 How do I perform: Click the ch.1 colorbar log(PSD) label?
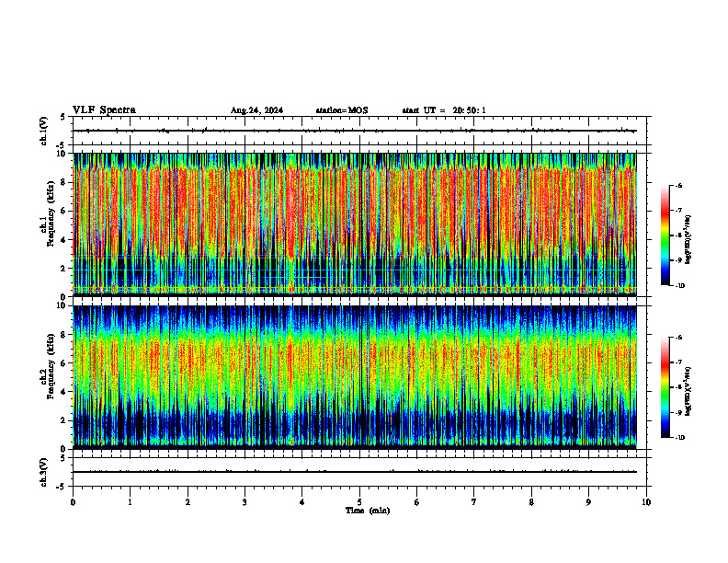[x=688, y=240]
